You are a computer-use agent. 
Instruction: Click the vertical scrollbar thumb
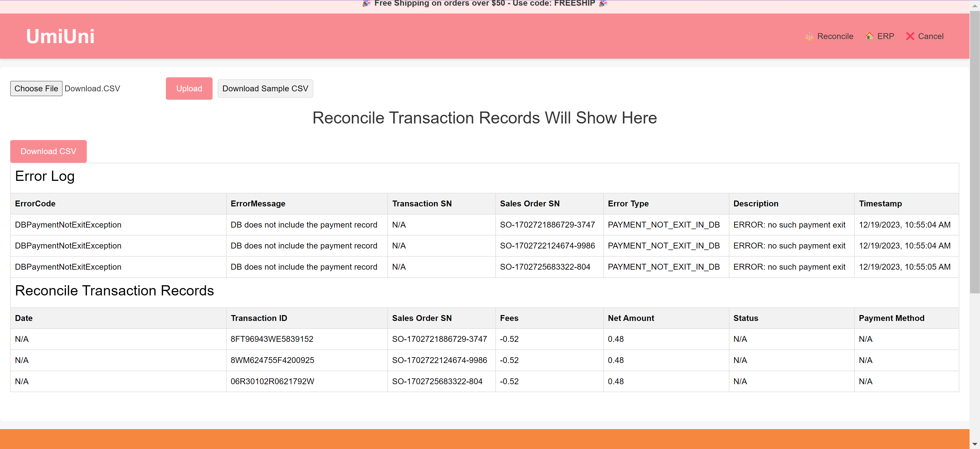point(974,152)
